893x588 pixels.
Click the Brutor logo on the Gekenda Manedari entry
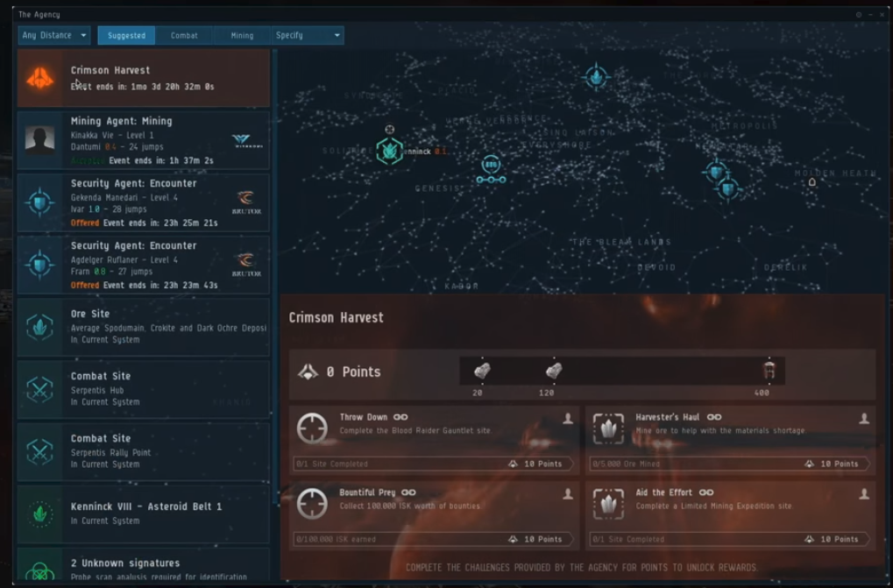pos(246,202)
